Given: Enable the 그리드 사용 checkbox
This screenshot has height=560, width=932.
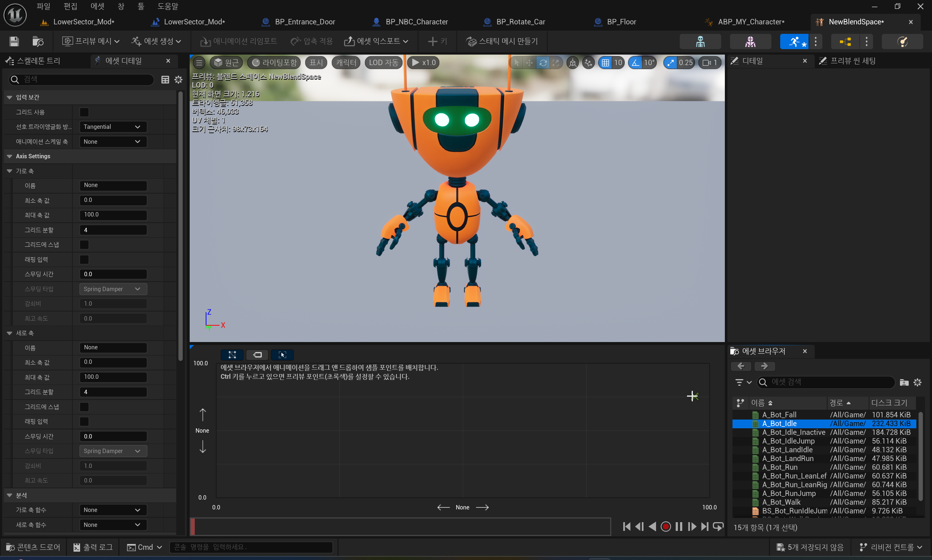Looking at the screenshot, I should coord(84,112).
